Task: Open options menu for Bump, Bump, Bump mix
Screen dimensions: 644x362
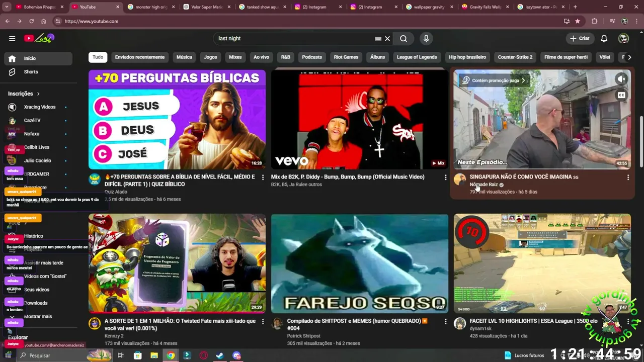Action: 445,177
